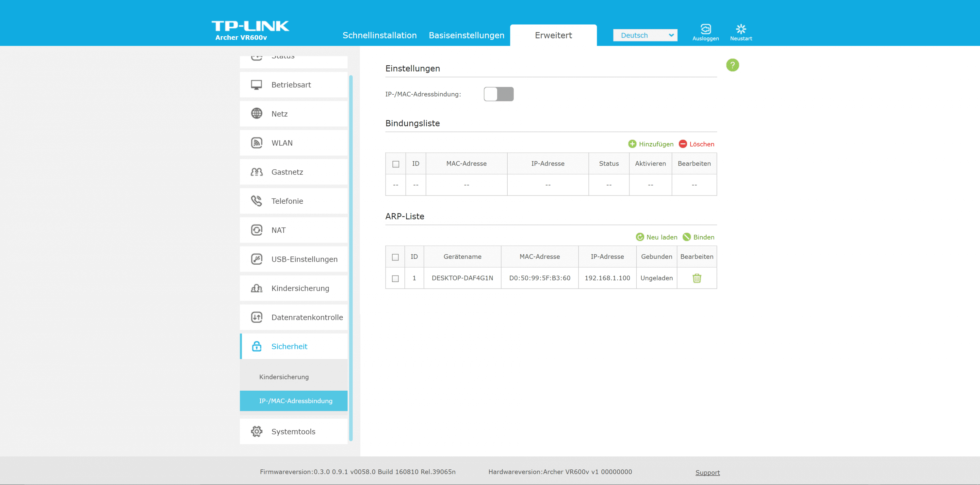Delete ARP entry with trash icon
Image resolution: width=980 pixels, height=485 pixels.
[x=696, y=278]
